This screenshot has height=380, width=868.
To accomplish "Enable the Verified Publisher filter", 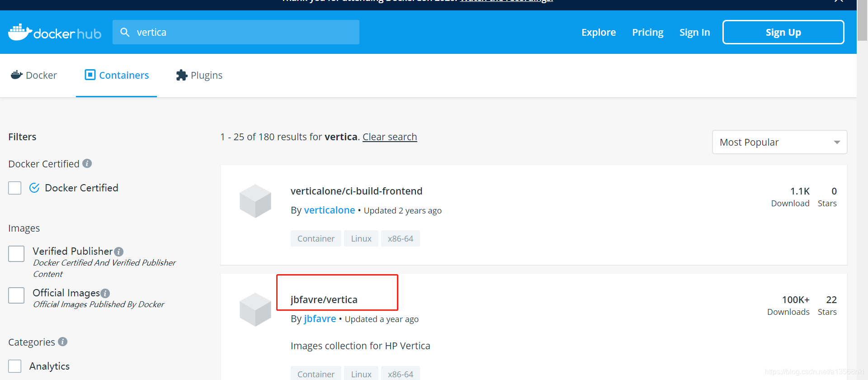I will [x=16, y=254].
